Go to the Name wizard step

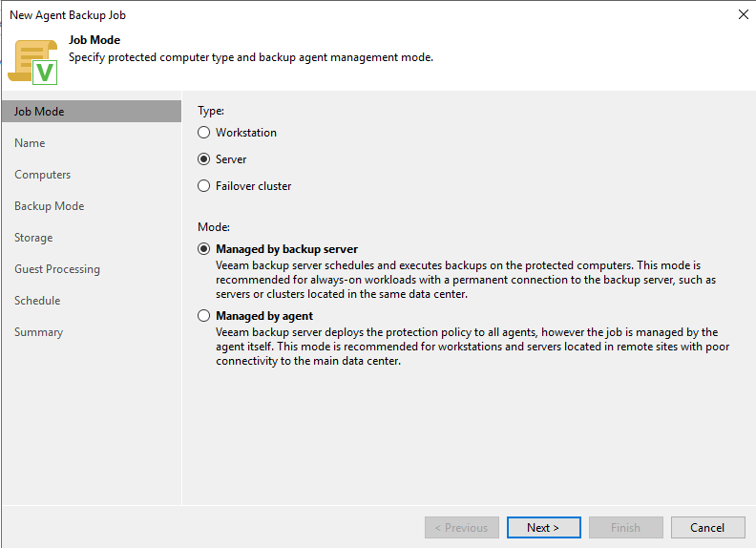coord(31,143)
